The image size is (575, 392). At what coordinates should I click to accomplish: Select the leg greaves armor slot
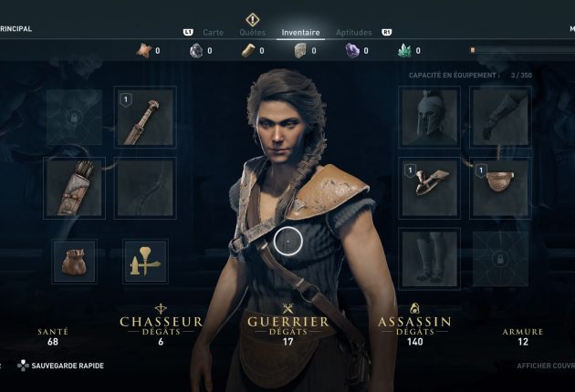(x=429, y=259)
